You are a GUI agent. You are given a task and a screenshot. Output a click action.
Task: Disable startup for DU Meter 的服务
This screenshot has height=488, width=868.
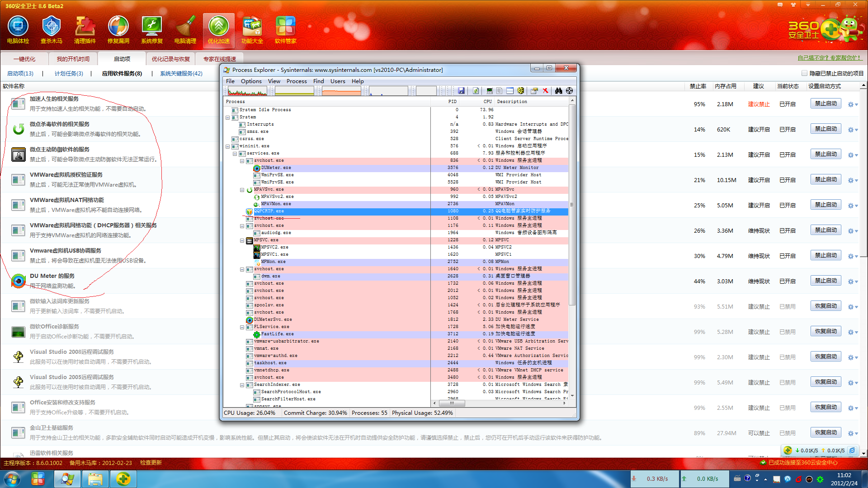point(826,281)
